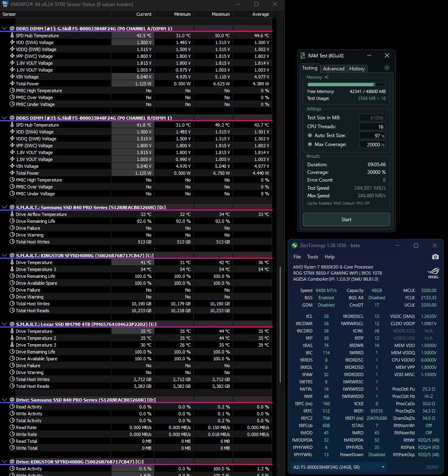448x476 pixels.
Task: Open RAM Test theme sun icon
Action: pos(387,68)
